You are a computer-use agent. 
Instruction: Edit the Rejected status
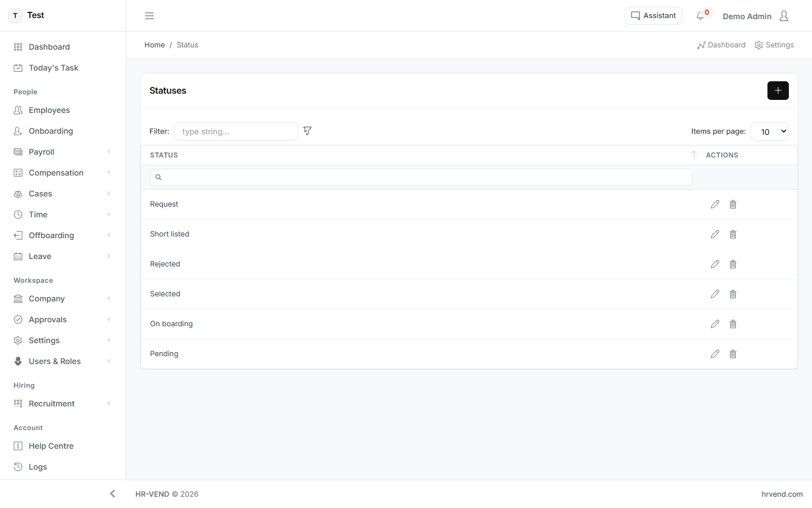715,264
